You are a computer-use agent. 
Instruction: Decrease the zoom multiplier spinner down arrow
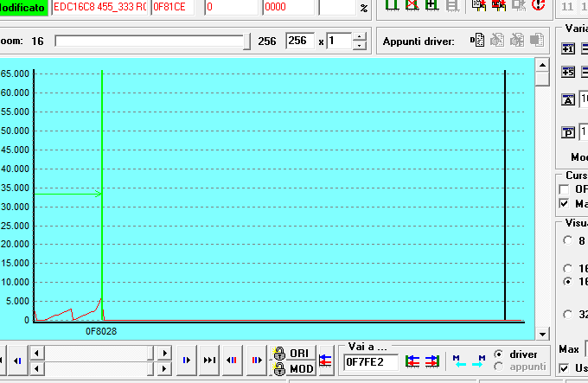click(x=360, y=46)
